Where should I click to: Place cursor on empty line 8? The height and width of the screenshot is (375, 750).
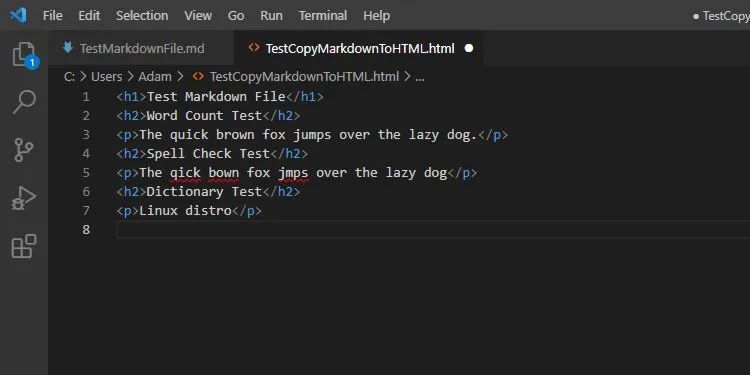pyautogui.click(x=433, y=230)
